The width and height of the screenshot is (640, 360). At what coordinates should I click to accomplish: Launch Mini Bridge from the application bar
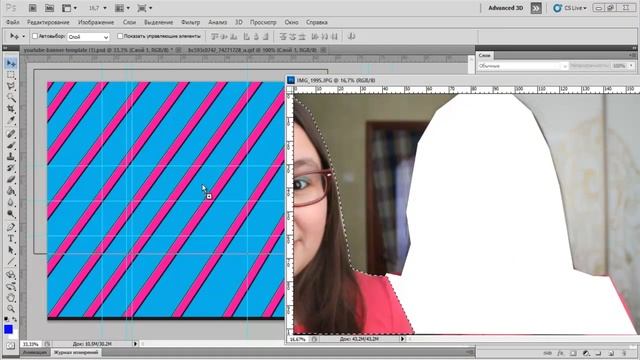click(x=49, y=8)
